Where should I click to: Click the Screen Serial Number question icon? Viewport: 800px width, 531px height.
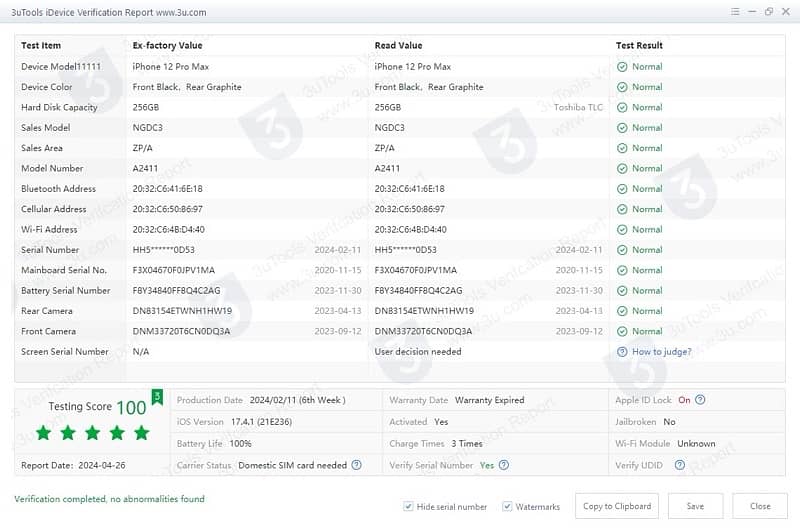click(622, 352)
